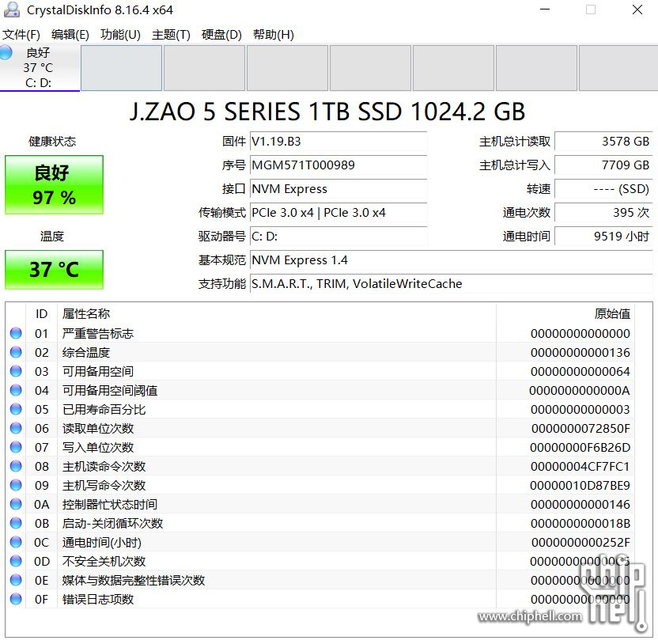Click total host writes value 7709 GB
The width and height of the screenshot is (658, 644).
pos(603,165)
